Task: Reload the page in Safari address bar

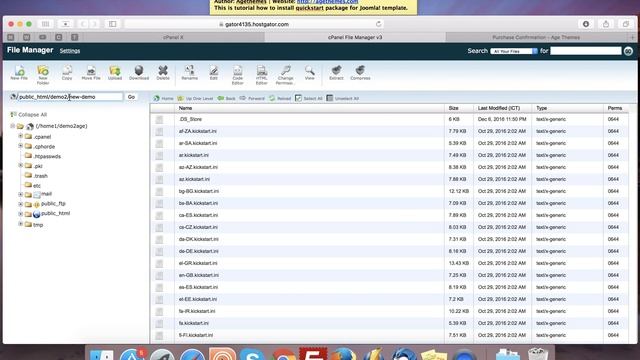Action: click(x=378, y=24)
